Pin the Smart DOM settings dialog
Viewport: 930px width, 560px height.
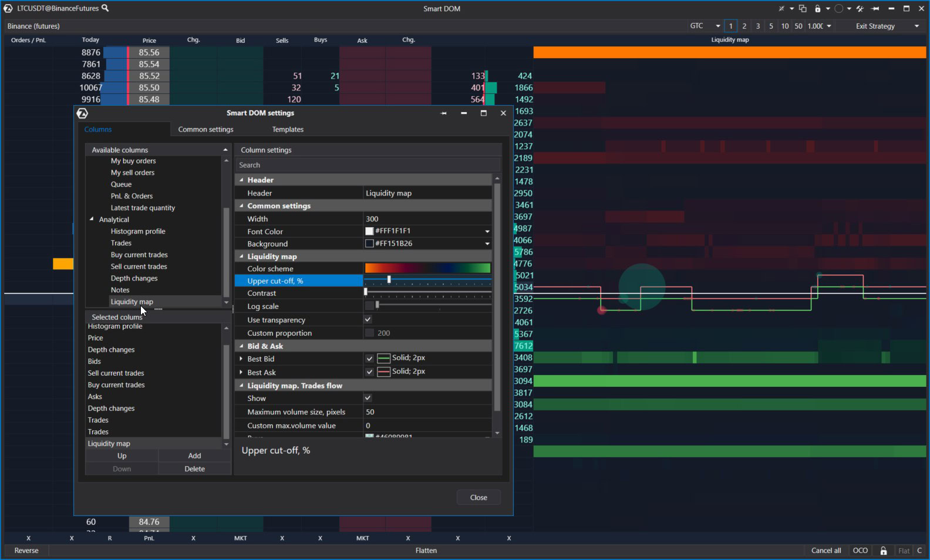tap(444, 113)
